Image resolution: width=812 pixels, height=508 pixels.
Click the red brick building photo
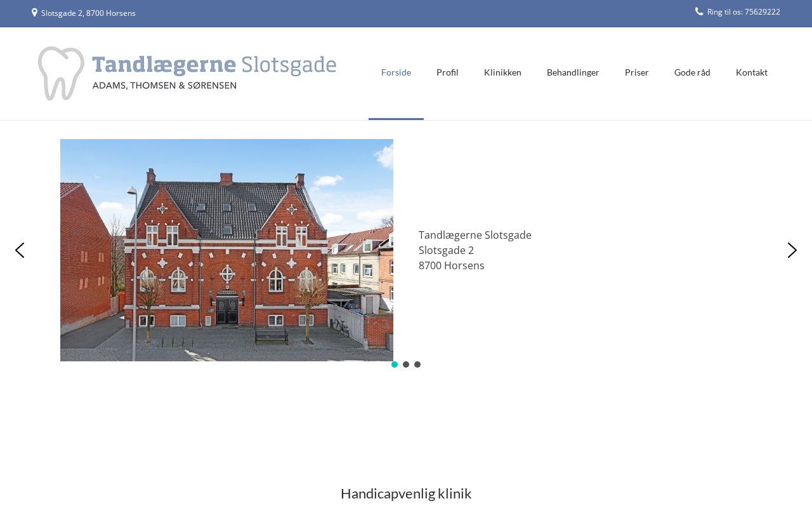click(x=226, y=250)
